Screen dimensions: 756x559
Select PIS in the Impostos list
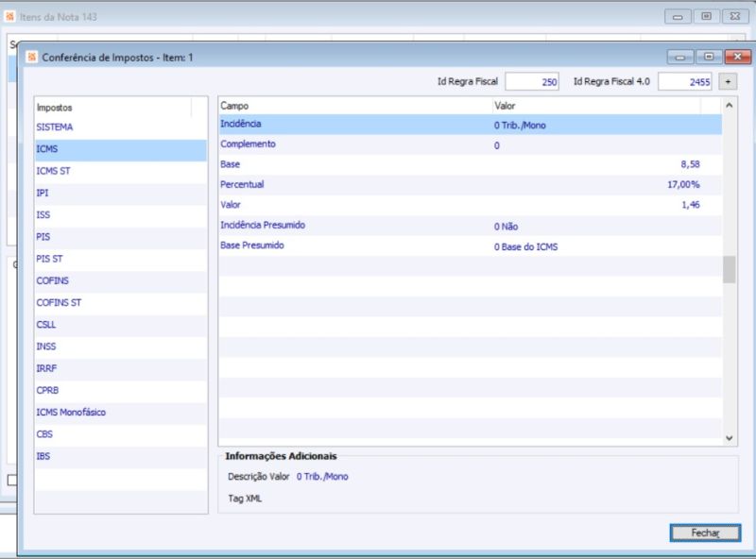coord(121,237)
